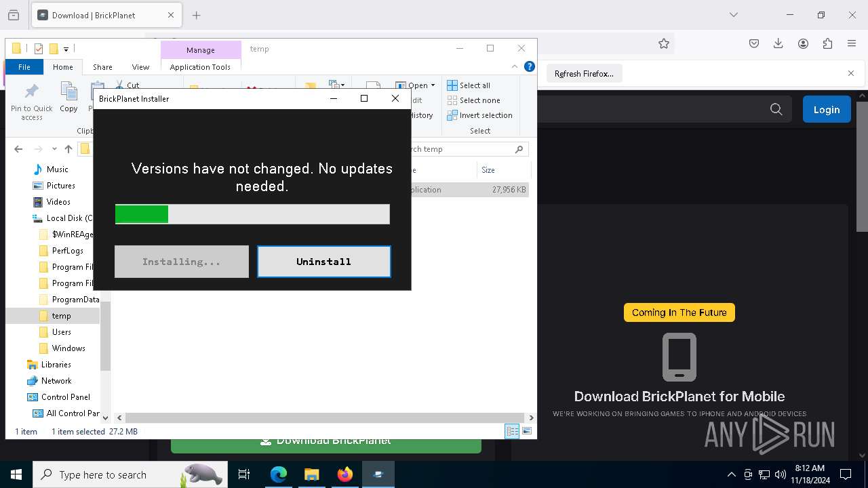Click the installer progress bar
Screen dimensions: 868x488
coord(252,214)
